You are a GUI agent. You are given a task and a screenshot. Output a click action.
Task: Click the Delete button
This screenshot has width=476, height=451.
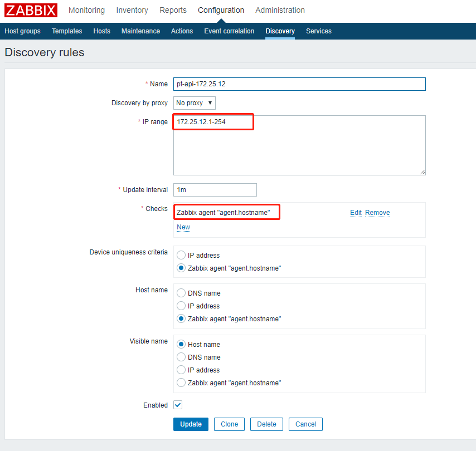pos(266,424)
